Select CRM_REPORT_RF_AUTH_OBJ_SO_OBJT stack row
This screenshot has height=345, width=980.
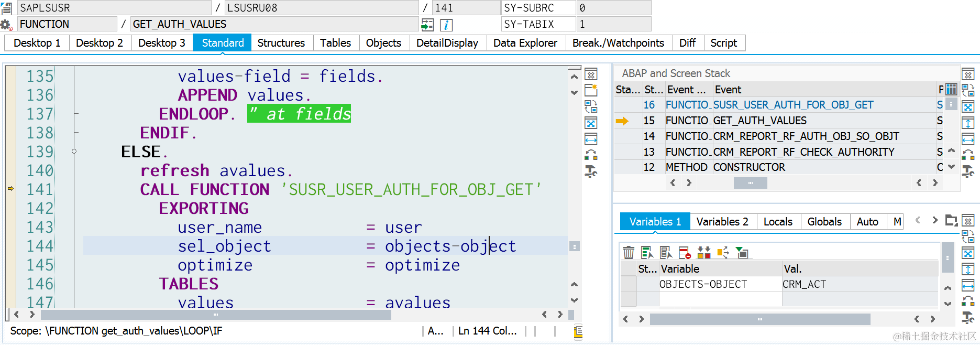tap(778, 136)
